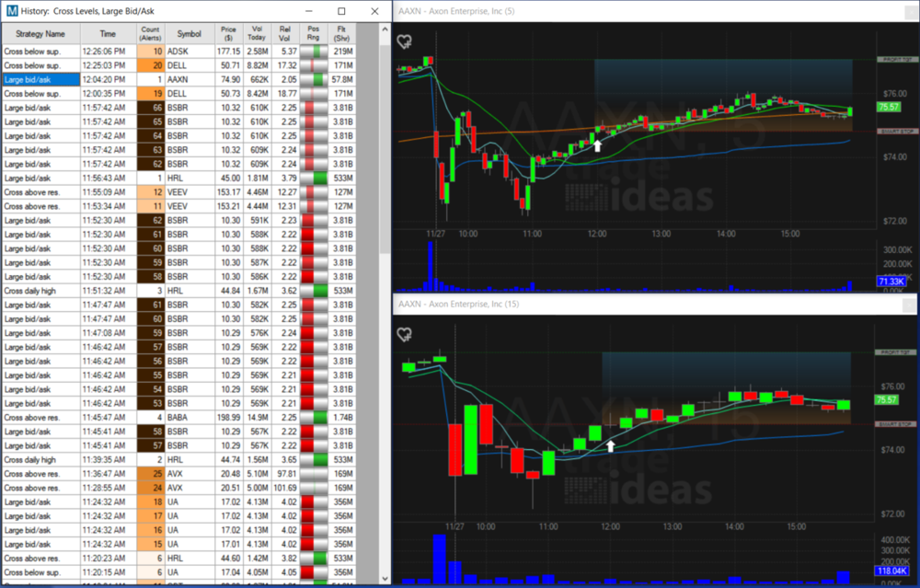920x588 pixels.
Task: Click the up arrow of the History table scrollbar
Action: pyautogui.click(x=385, y=29)
